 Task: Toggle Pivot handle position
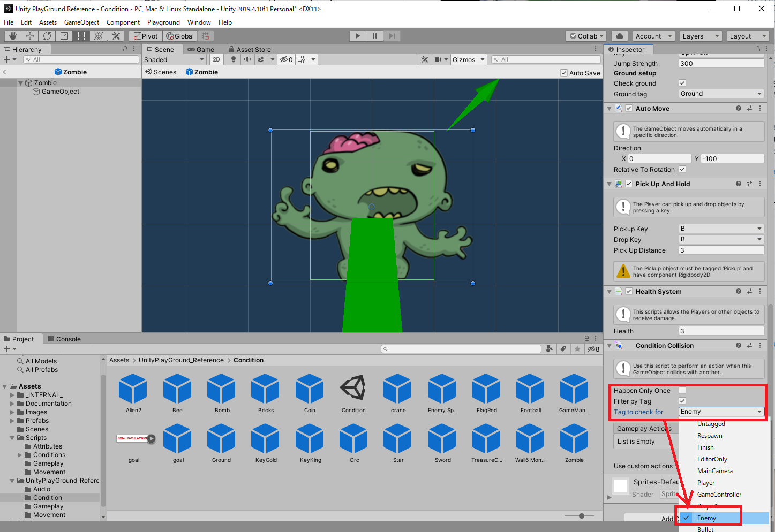click(x=146, y=36)
